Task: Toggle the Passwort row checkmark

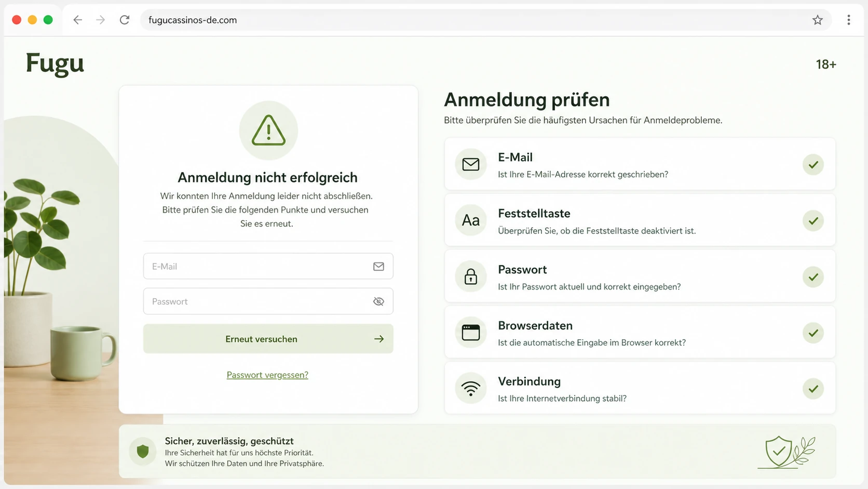Action: coord(813,277)
